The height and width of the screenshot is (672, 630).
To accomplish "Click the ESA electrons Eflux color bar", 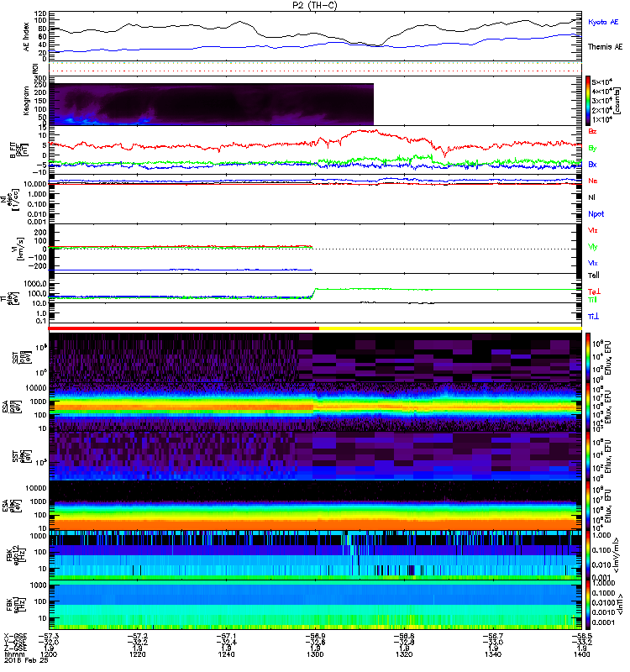I will click(587, 506).
